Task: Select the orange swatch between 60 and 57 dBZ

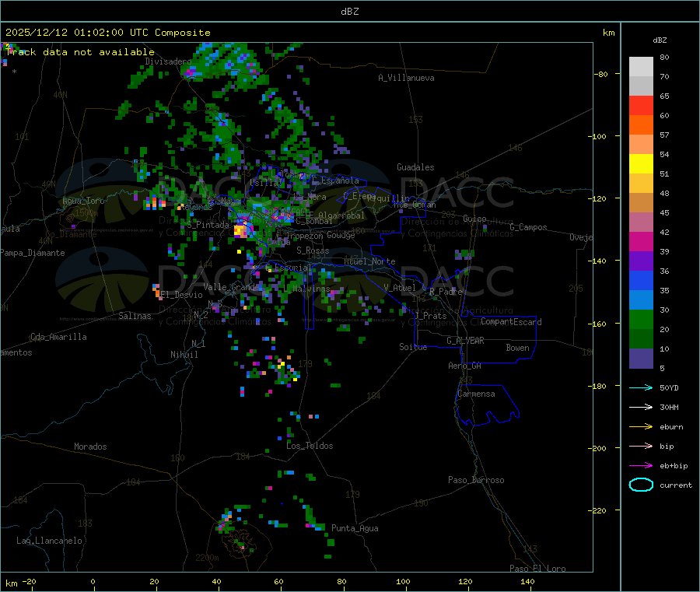Action: [x=641, y=125]
